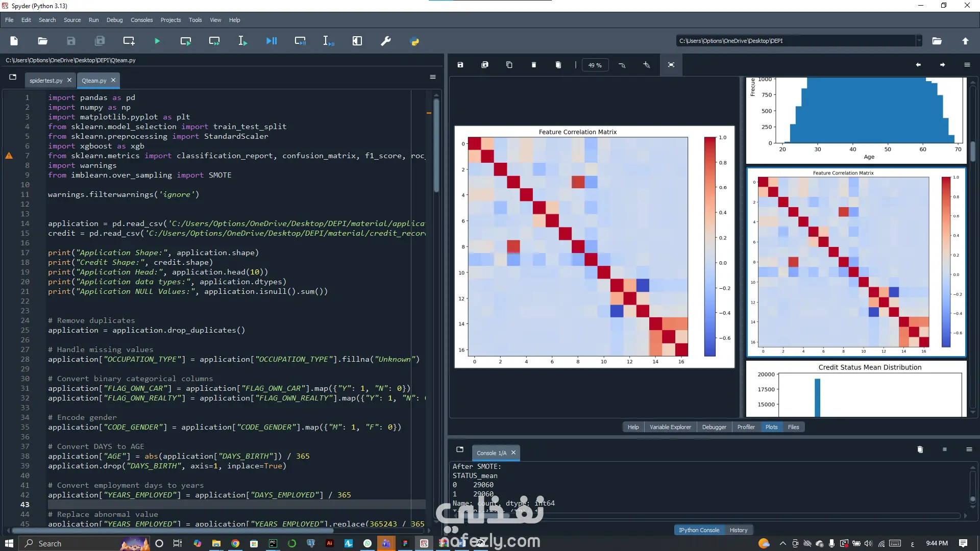
Task: Toggle fit plots to pane size
Action: point(671,65)
